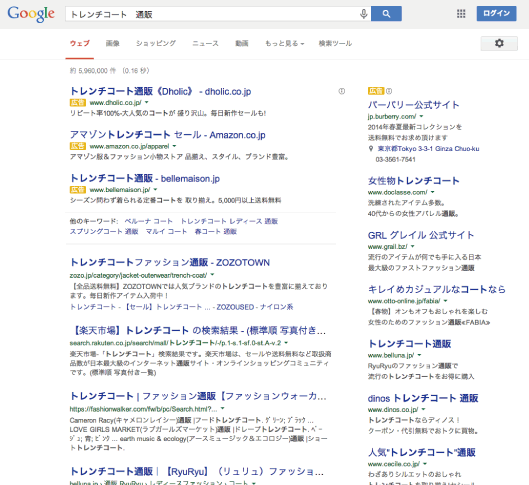529x485 pixels.
Task: Open the bellemaison.jp トレンチコート通販 ad
Action: 145,178
